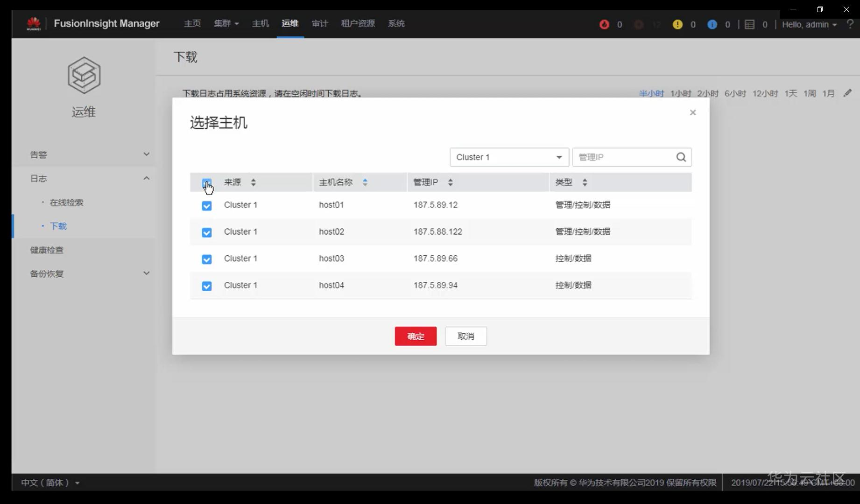Open the blue info alarms icon

712,24
